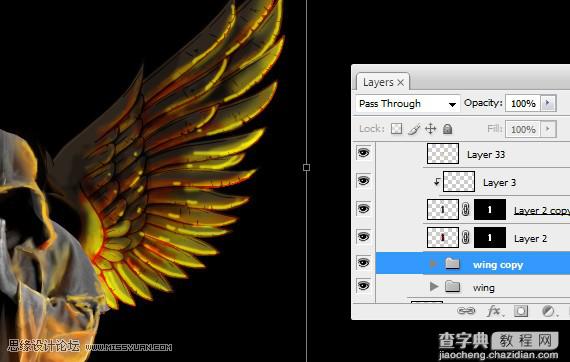Expand the wing group folder
The width and height of the screenshot is (570, 362).
click(433, 287)
